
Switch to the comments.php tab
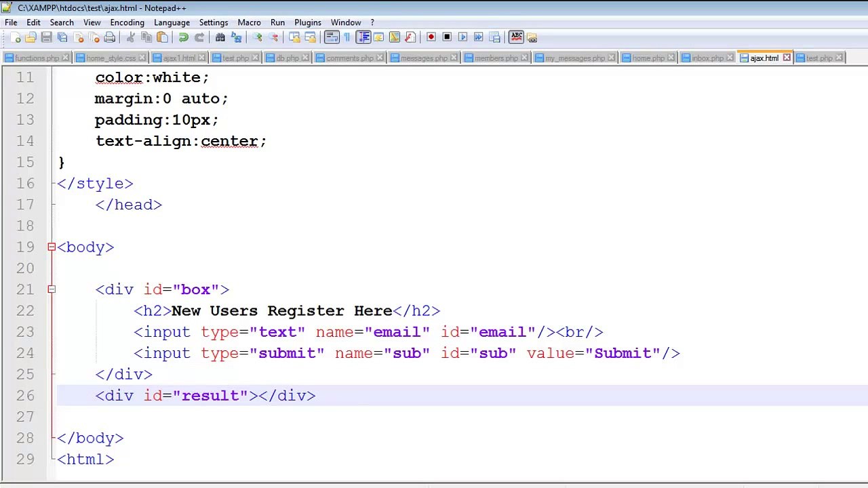349,58
